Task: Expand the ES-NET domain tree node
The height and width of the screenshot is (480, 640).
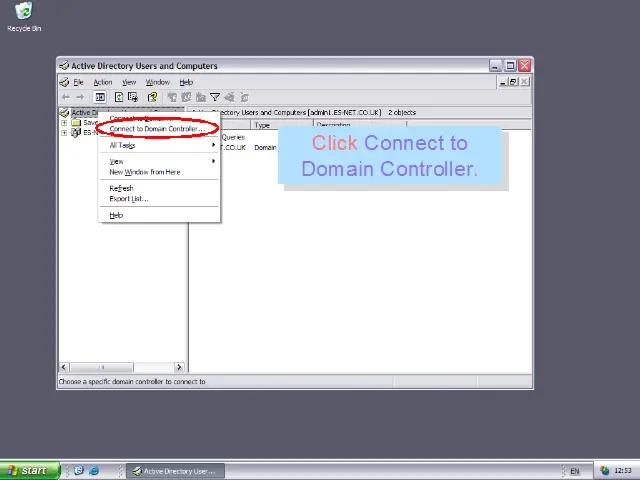Action: pos(64,132)
